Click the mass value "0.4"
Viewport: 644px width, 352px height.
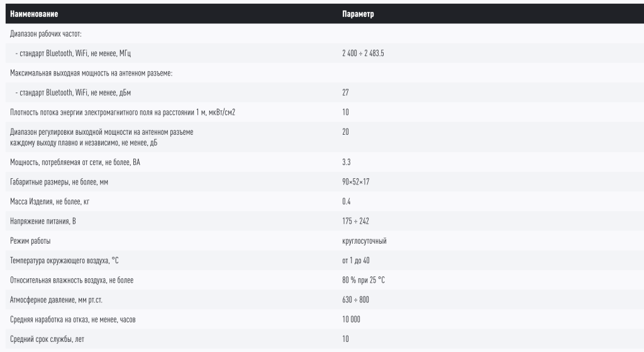346,202
